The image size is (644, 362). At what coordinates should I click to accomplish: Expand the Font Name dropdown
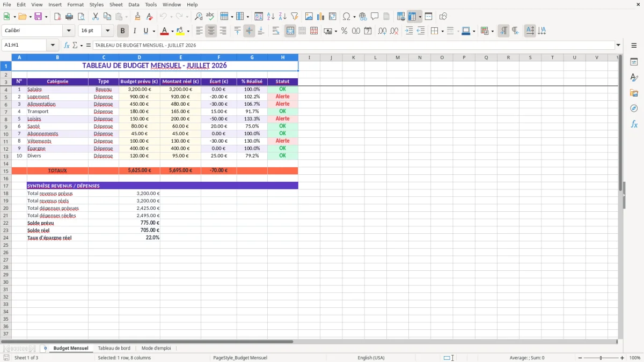[69, 31]
